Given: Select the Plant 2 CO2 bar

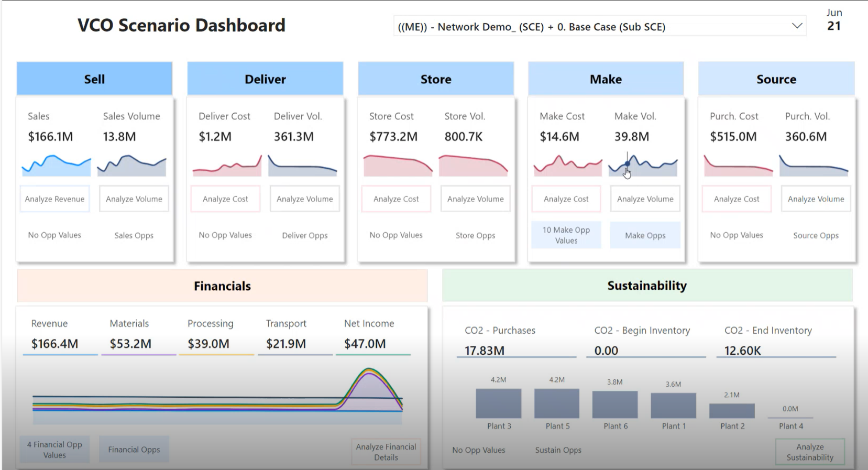Looking at the screenshot, I should (x=731, y=411).
